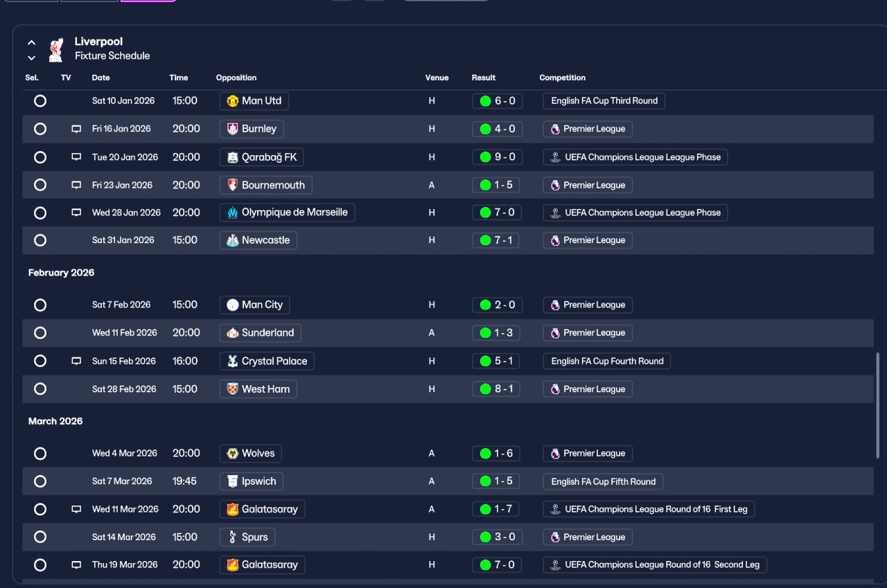Open the English FA Cup Fourth Round competition

point(607,361)
